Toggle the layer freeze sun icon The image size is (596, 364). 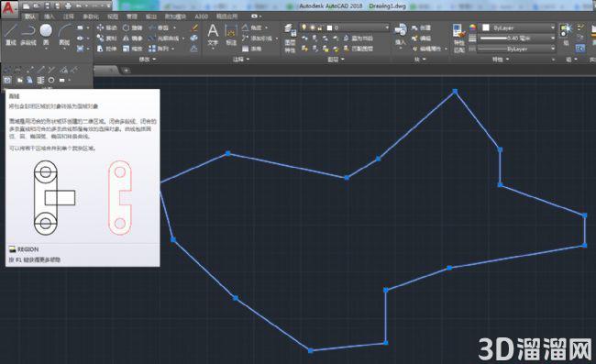pos(312,28)
